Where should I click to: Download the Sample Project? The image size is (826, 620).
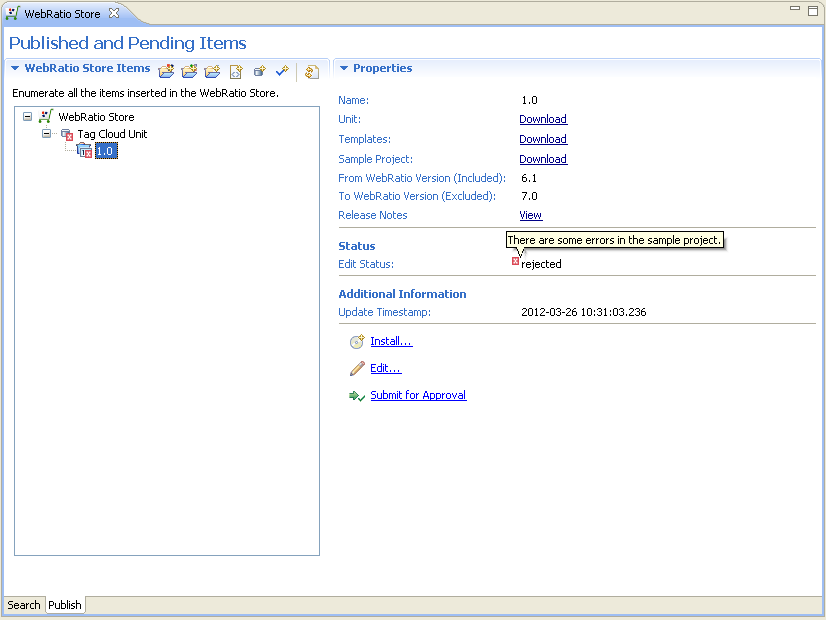(543, 159)
